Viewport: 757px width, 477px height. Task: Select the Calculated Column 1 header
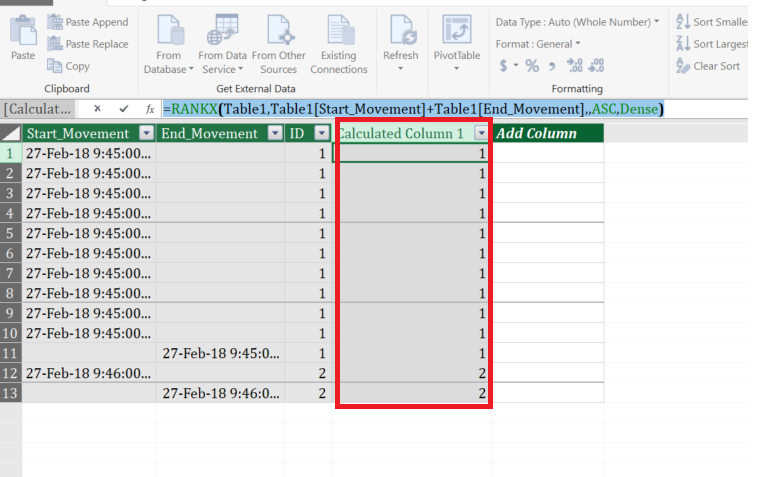[x=401, y=133]
